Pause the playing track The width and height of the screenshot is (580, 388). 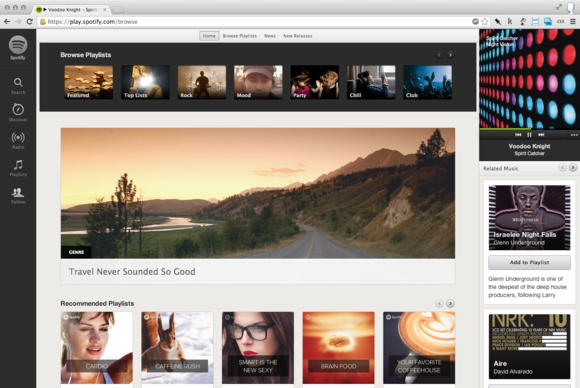point(529,135)
